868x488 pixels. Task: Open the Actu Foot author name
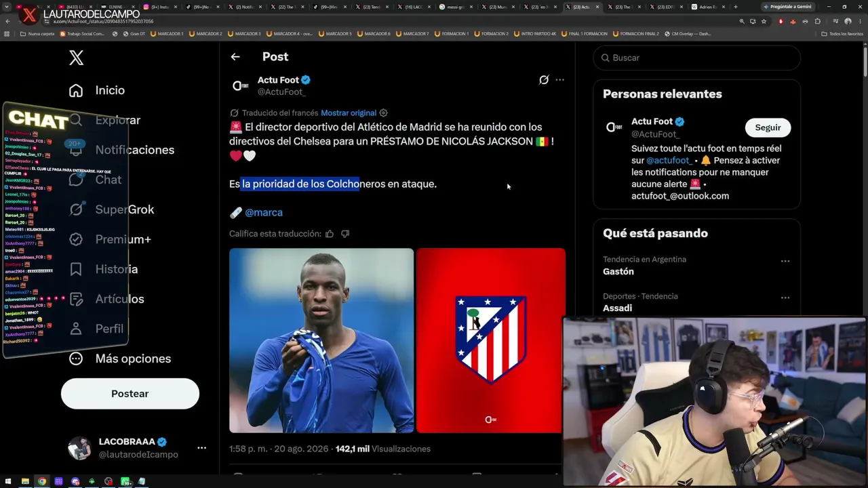point(278,80)
